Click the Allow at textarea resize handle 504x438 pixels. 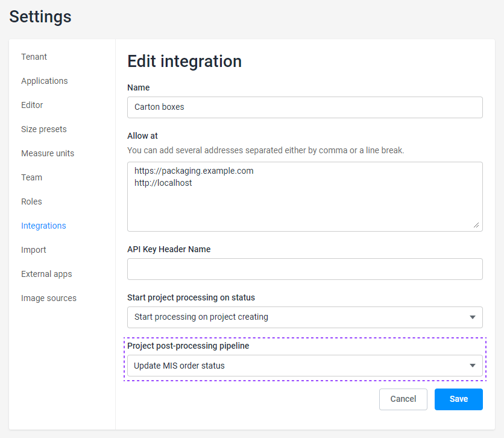tap(476, 226)
